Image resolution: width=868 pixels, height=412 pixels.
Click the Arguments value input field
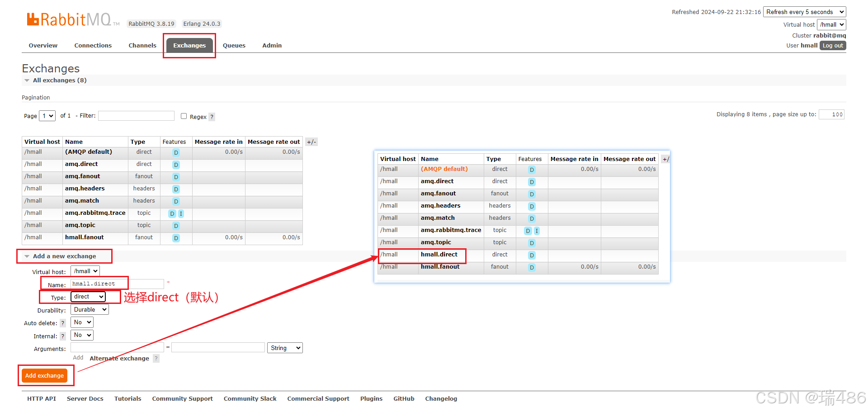(218, 347)
